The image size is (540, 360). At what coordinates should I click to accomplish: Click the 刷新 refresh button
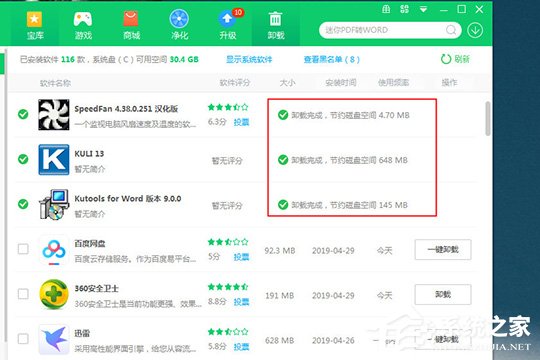click(455, 59)
